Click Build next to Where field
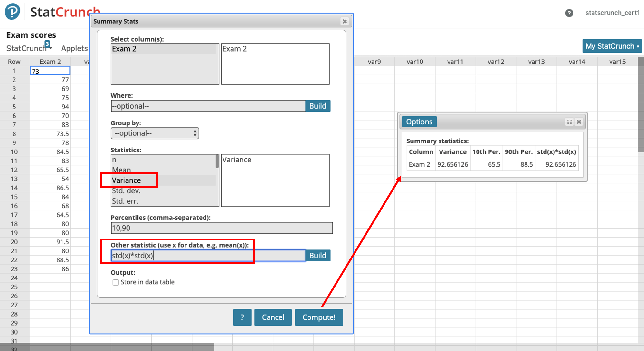Screen dimensions: 644x351 pyautogui.click(x=317, y=106)
